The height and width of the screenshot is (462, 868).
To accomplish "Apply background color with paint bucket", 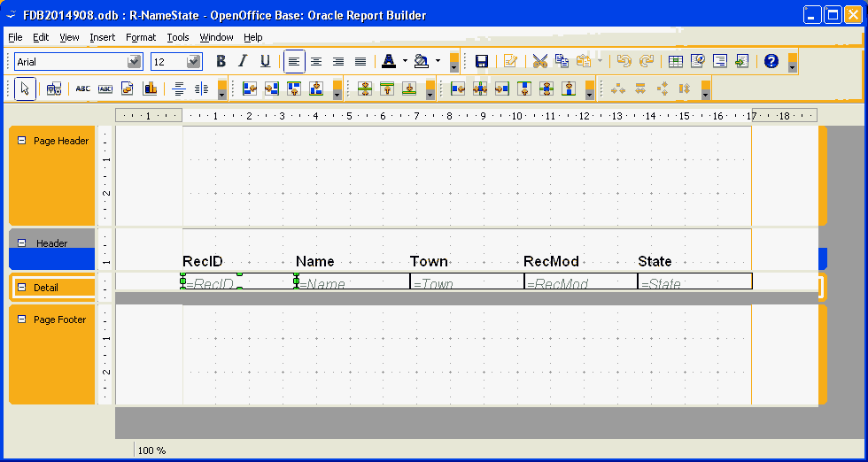I will click(x=422, y=61).
